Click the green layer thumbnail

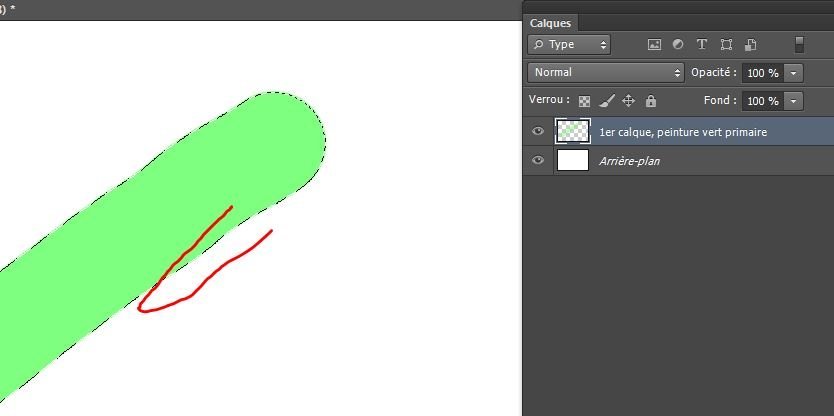coord(572,132)
